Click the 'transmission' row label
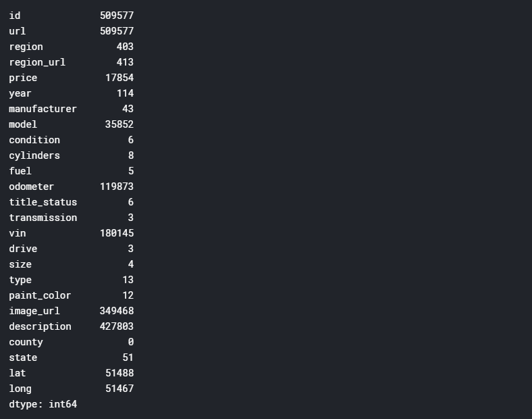 click(x=43, y=218)
